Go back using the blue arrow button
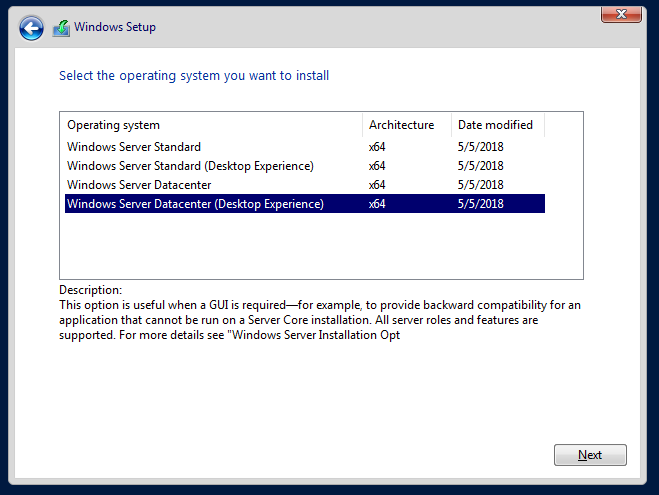Screen dimensions: 659x495 click(x=31, y=28)
